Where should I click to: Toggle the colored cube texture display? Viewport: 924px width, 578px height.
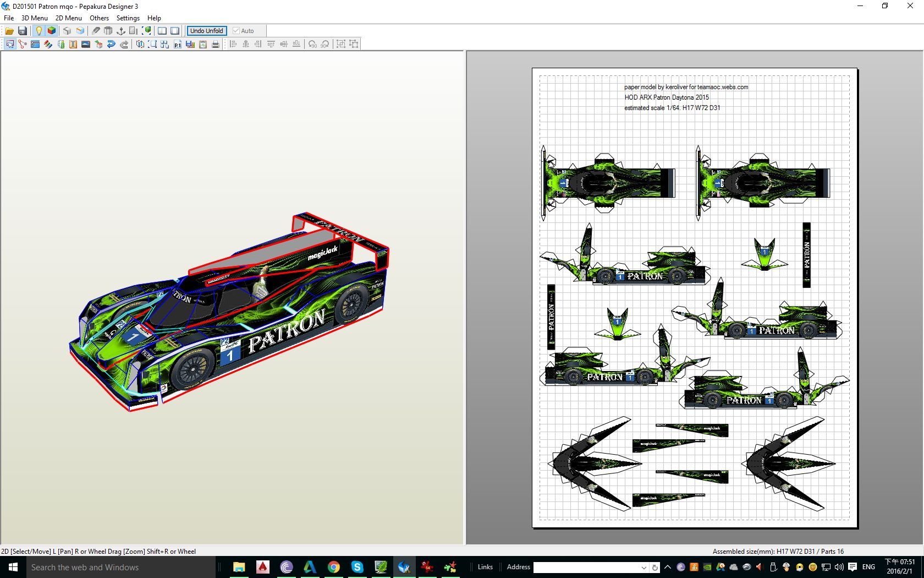pos(52,31)
